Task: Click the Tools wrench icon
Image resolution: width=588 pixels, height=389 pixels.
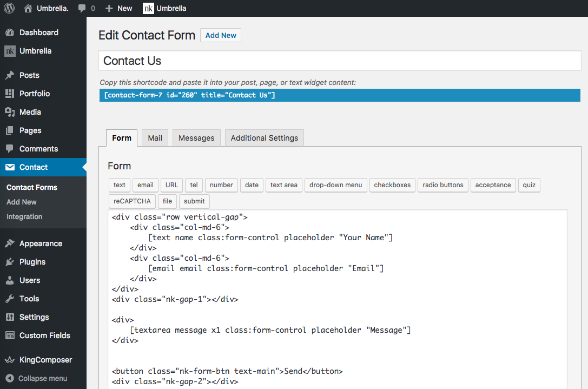Action: coord(10,299)
